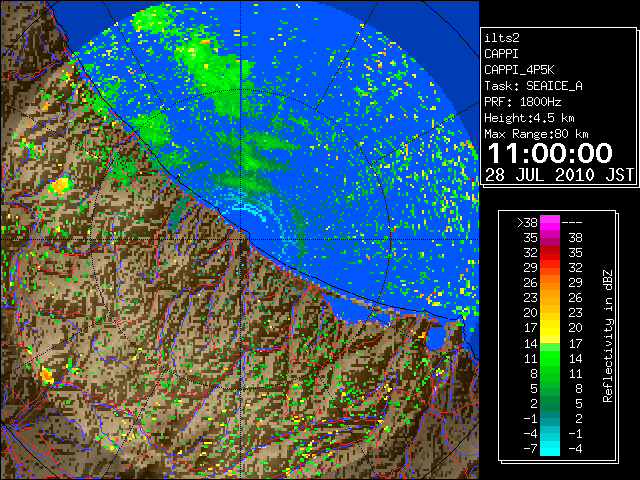Click the 'Max Range:80 km' text

click(536, 134)
